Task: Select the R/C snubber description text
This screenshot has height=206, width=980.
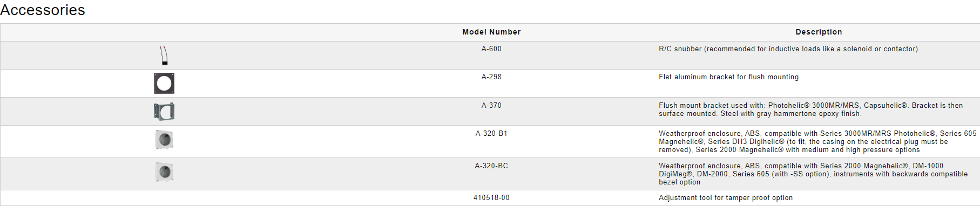Action: (x=789, y=49)
